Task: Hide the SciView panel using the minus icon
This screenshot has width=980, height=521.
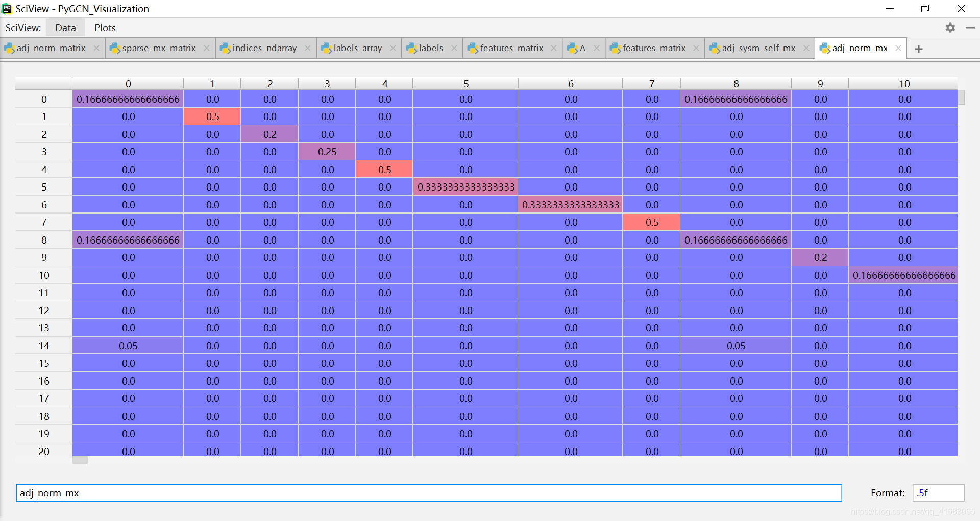Action: (970, 28)
